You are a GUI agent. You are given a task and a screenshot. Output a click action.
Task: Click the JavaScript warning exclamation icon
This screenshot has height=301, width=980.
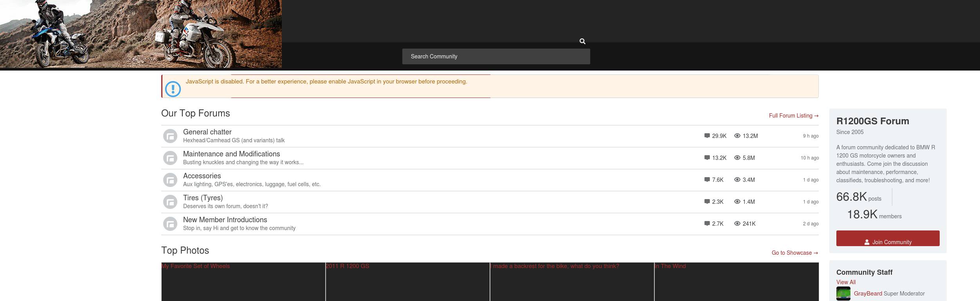pyautogui.click(x=173, y=89)
